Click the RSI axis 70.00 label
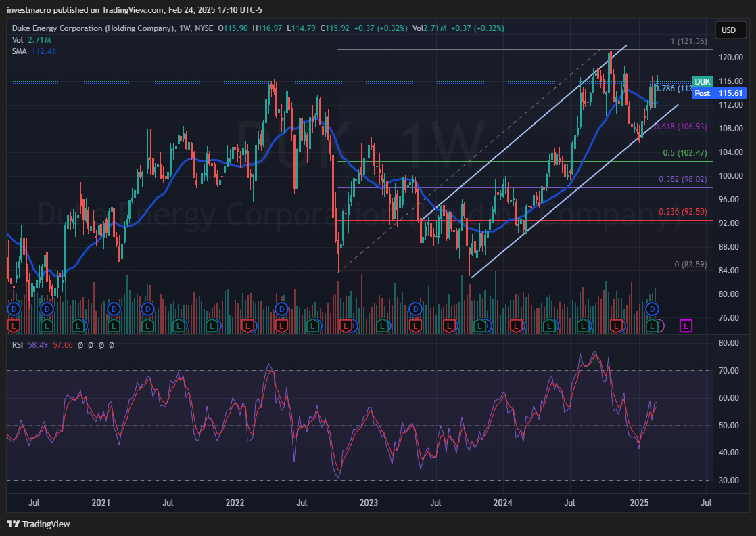 (728, 370)
